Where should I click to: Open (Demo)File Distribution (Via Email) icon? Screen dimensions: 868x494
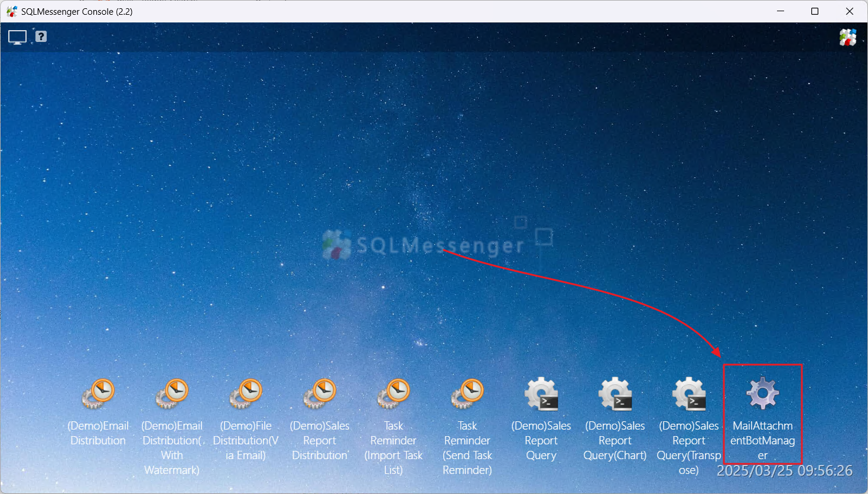coord(246,394)
